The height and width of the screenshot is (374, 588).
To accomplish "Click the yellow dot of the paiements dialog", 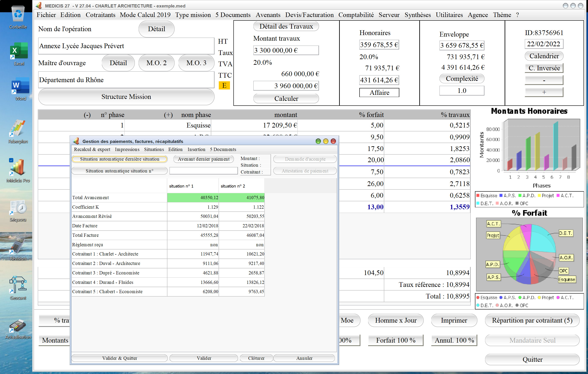I will click(326, 141).
